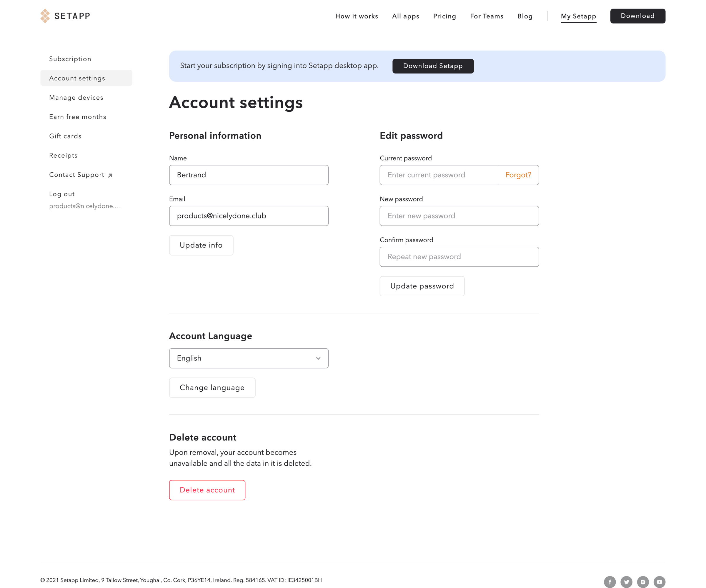Open the Facebook social icon
Screen dimensions: 706x588
pyautogui.click(x=610, y=582)
